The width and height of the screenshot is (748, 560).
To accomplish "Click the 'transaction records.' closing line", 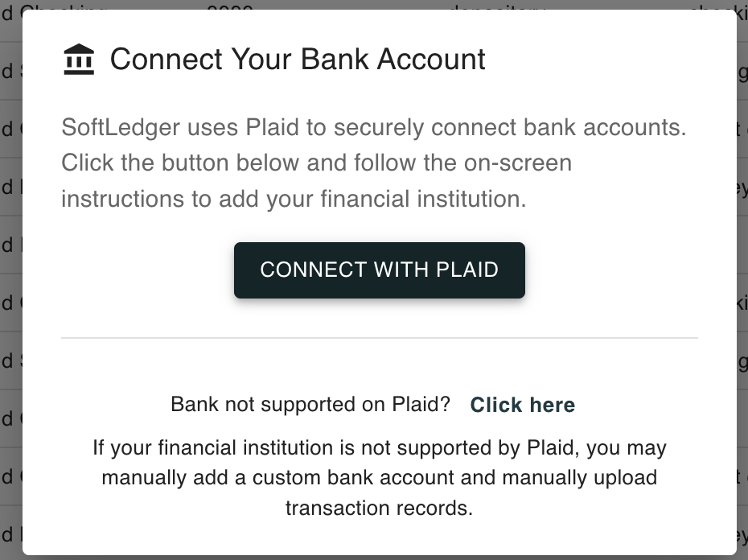I will [x=380, y=508].
